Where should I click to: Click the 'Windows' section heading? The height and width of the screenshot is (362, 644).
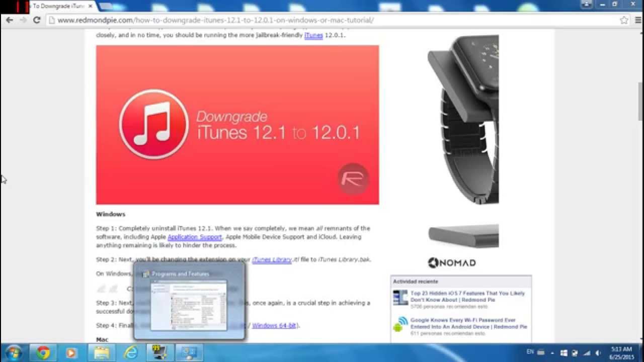111,214
